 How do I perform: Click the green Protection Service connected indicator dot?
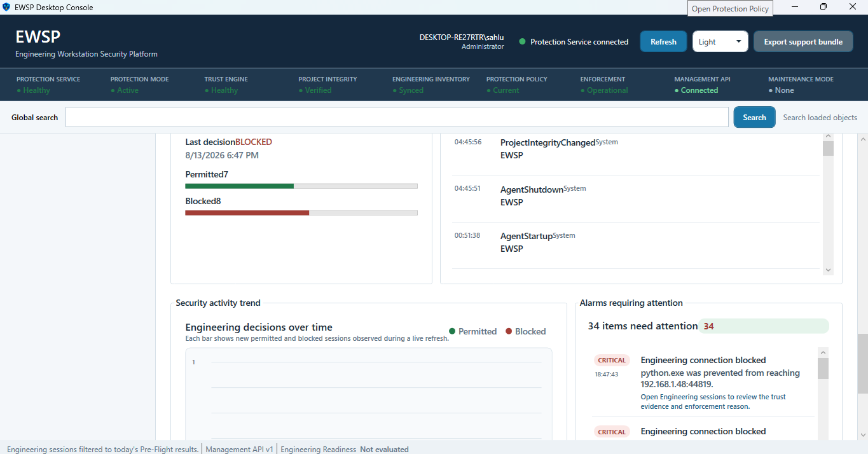522,42
